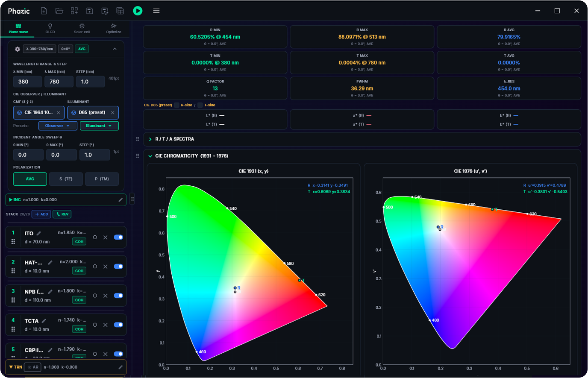588x378 pixels.
Task: Click the θ MAX input field
Action: [62, 155]
